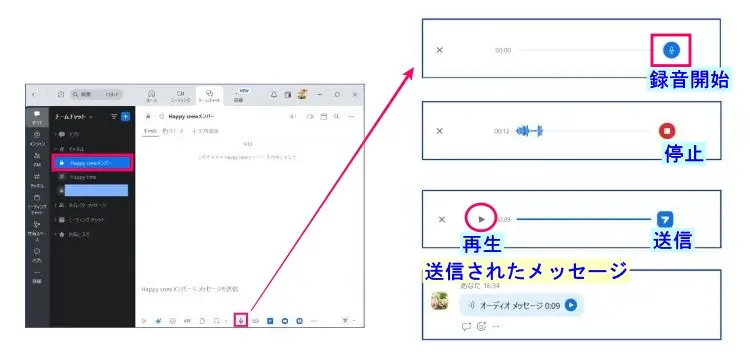Close the 00:00 recording panel with X
The width and height of the screenshot is (750, 360).
click(440, 50)
